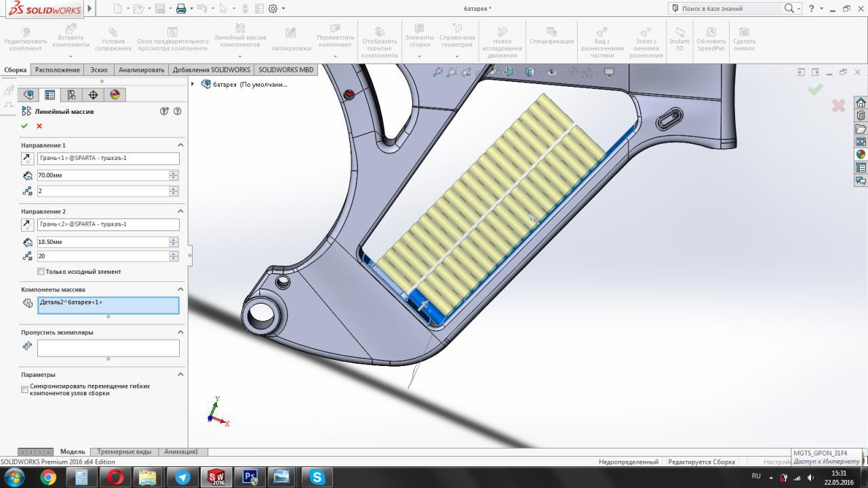Collapse the 'Пропустить экземпляры' section

click(180, 332)
